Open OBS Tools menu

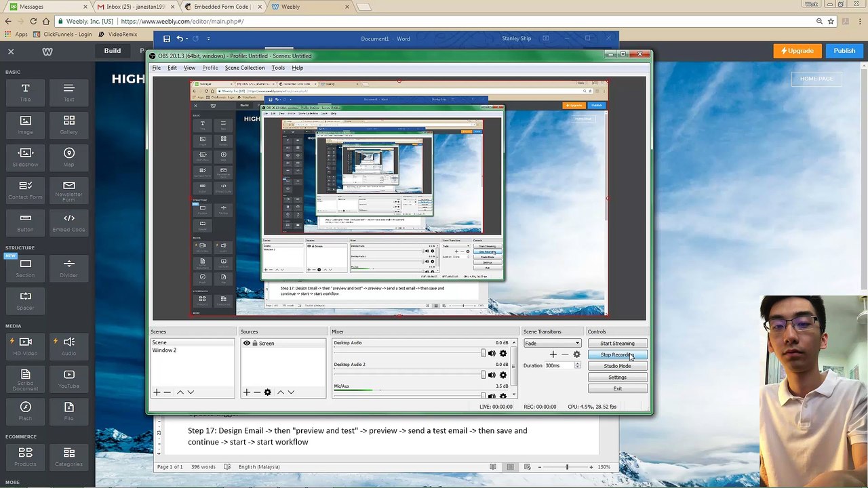(x=278, y=68)
